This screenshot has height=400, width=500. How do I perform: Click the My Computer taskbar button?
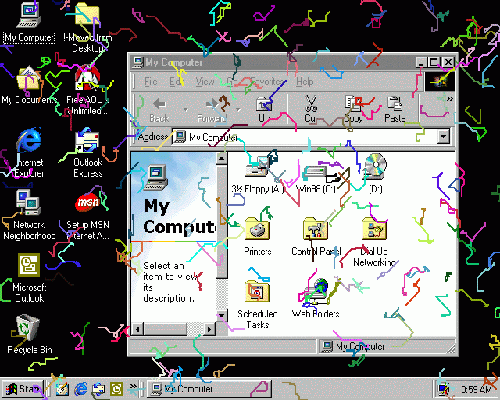click(x=209, y=389)
